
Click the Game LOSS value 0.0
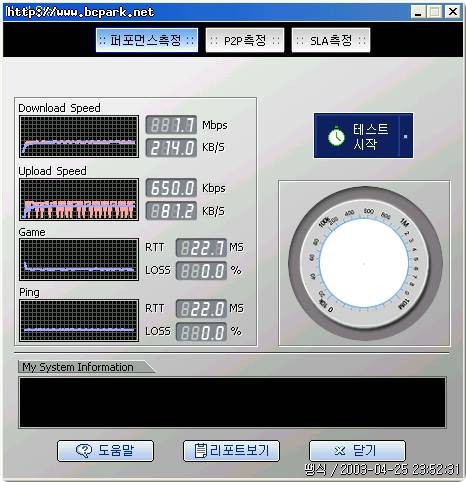[x=201, y=270]
